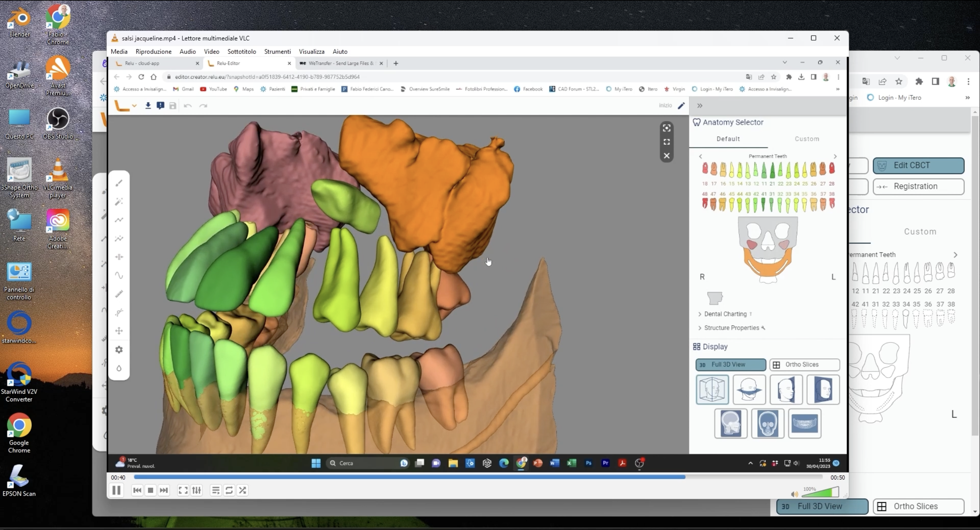Click VLC's previous media button

(137, 490)
